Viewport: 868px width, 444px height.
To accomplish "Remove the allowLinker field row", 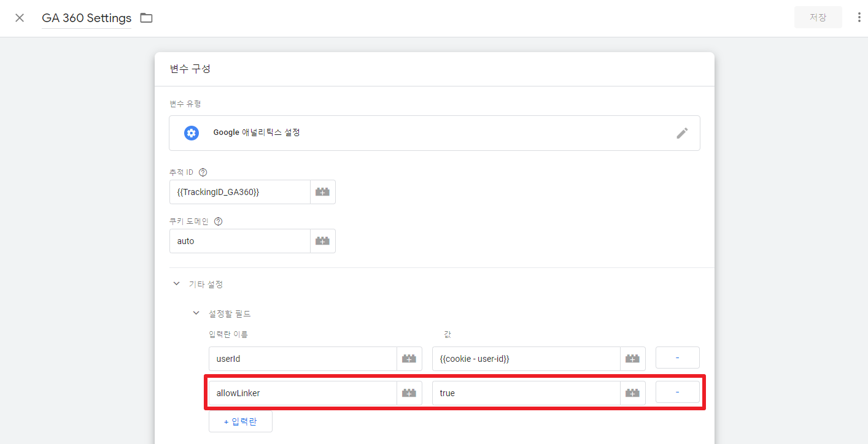I will pos(677,392).
